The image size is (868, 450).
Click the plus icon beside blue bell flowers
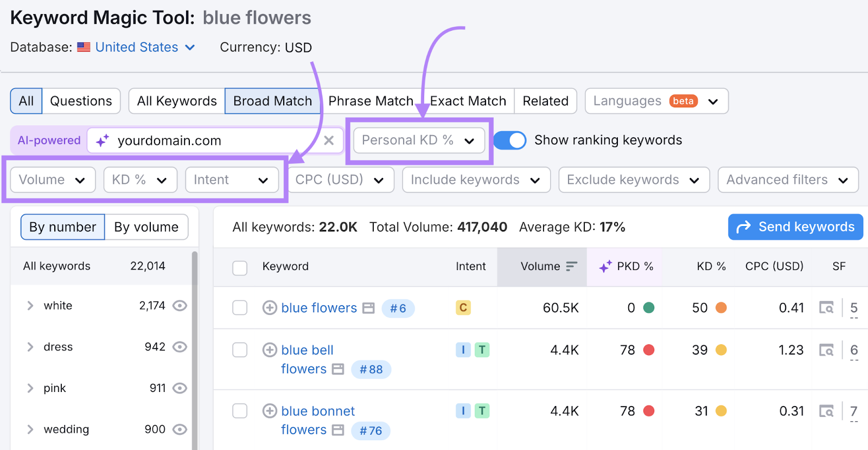tap(270, 350)
